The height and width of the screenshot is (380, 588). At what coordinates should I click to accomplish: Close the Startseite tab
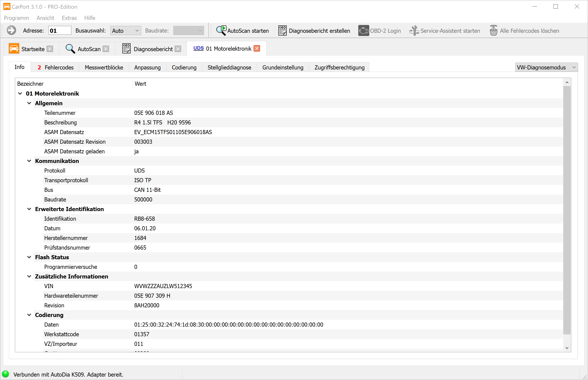click(50, 49)
